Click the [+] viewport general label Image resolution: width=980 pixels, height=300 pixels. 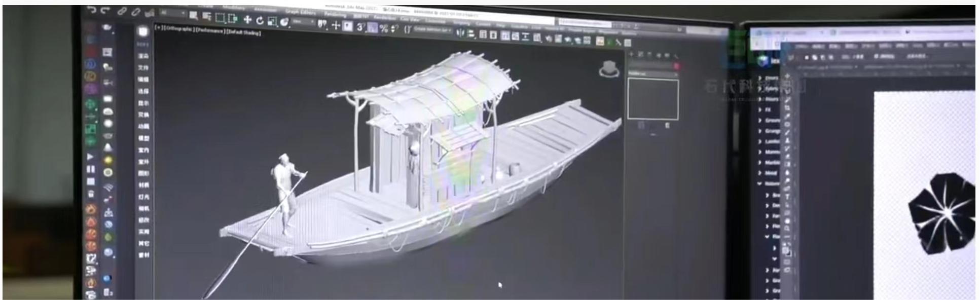click(158, 28)
